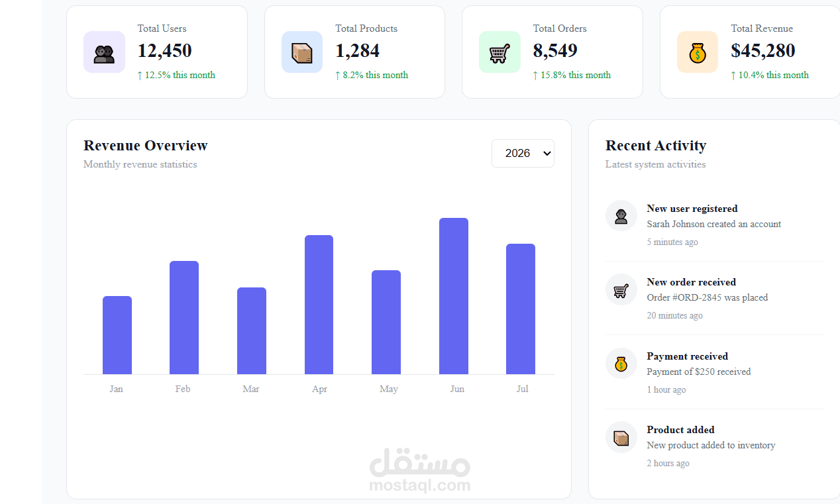Click the Revenue Overview heading
The width and height of the screenshot is (840, 504).
(146, 146)
